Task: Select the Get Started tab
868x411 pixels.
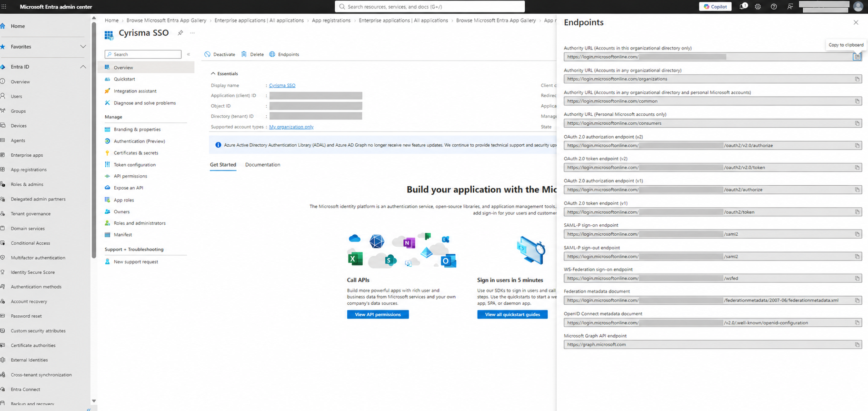Action: point(223,165)
